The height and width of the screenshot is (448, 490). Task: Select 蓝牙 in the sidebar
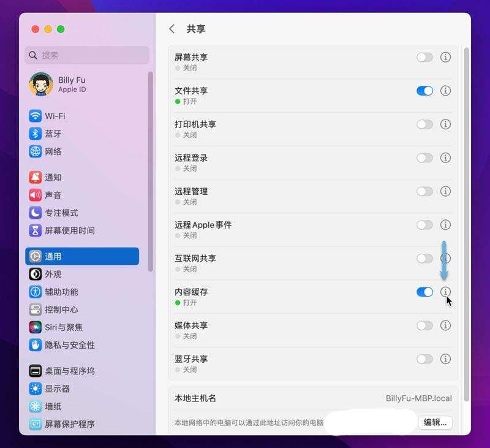coord(57,134)
